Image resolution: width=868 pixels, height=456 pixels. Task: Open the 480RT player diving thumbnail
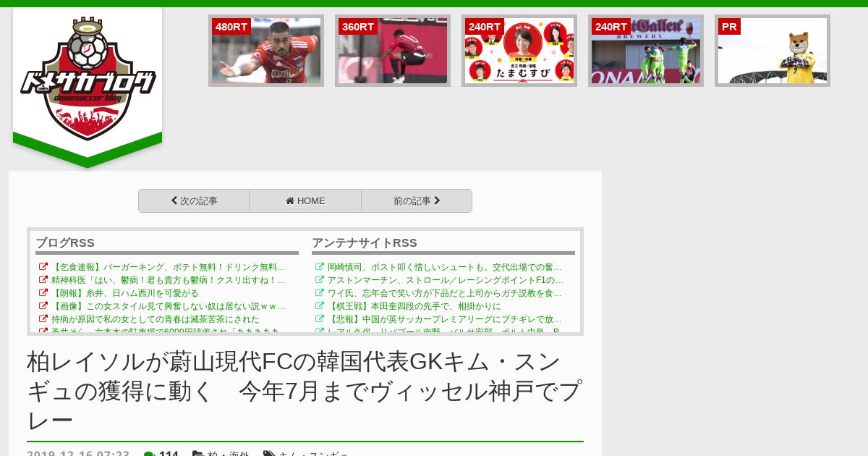pyautogui.click(x=266, y=51)
